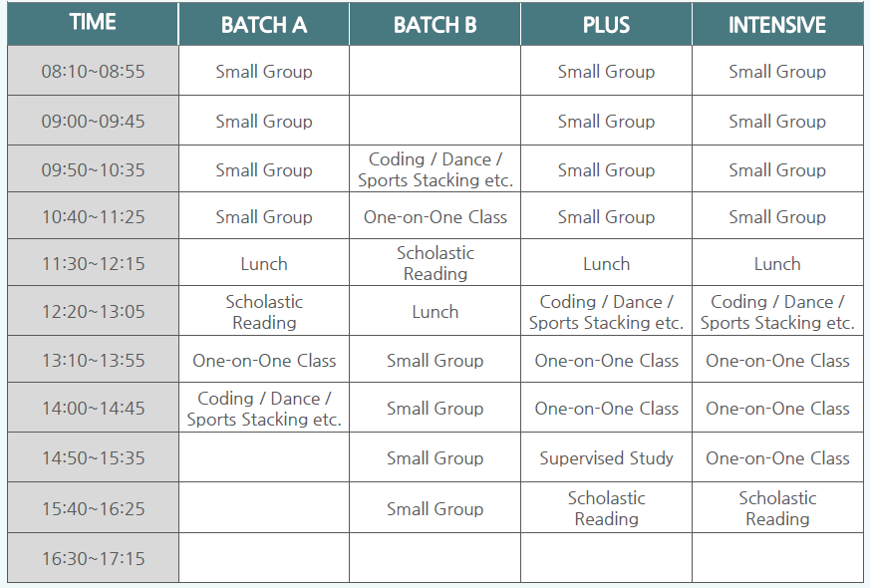Select the 08:10~08:55 time slot cell
870x588 pixels.
(93, 71)
